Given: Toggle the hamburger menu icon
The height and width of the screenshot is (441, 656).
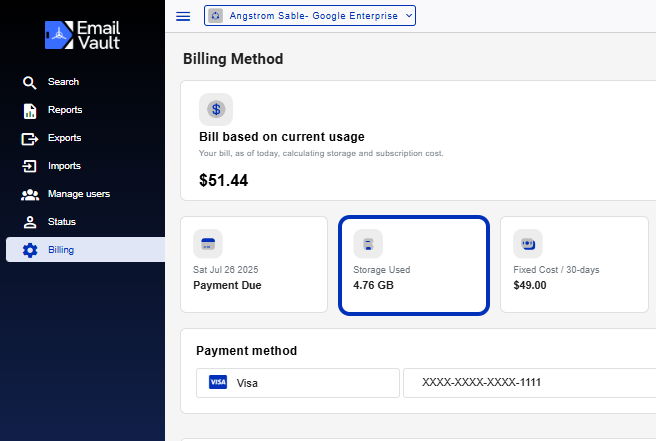Looking at the screenshot, I should coord(183,16).
